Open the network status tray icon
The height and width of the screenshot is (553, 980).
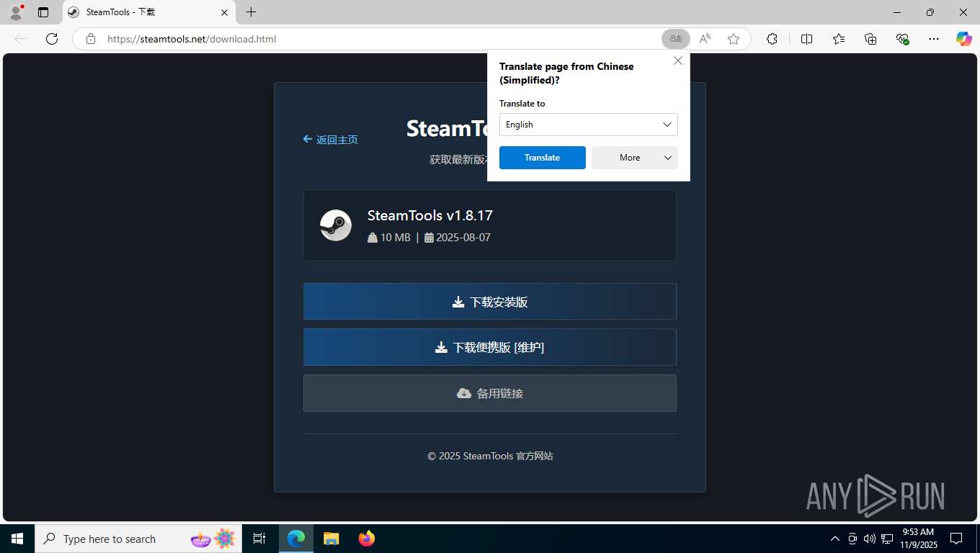(x=888, y=539)
